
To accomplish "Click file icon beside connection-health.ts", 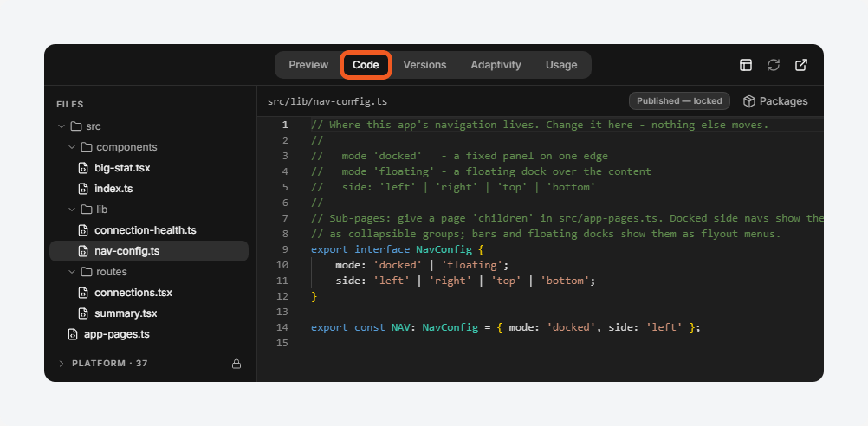I will point(83,230).
